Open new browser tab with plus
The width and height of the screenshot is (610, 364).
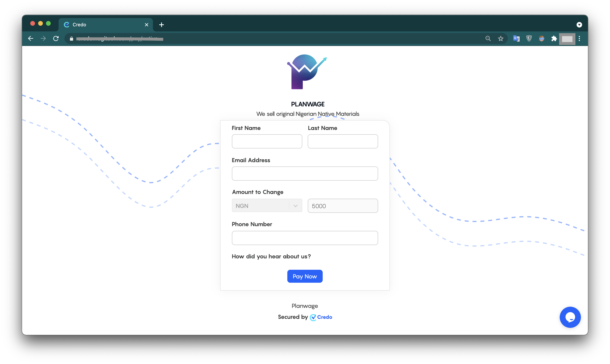pos(162,24)
